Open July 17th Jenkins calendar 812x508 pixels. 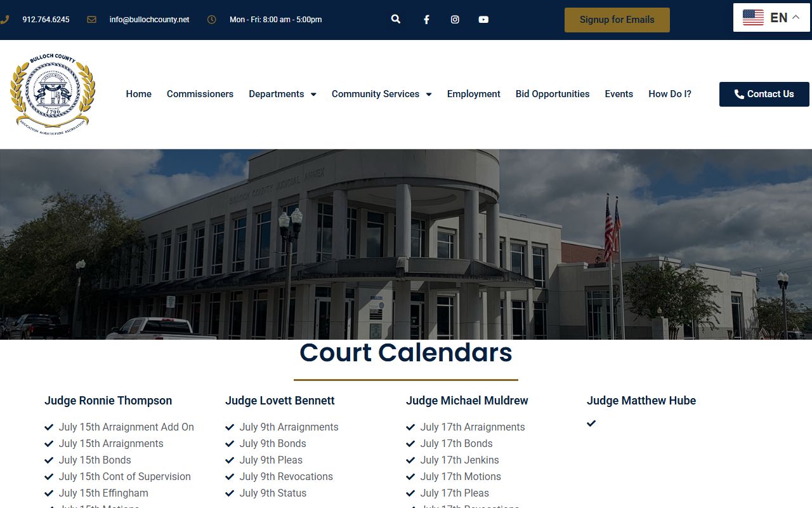pyautogui.click(x=460, y=460)
